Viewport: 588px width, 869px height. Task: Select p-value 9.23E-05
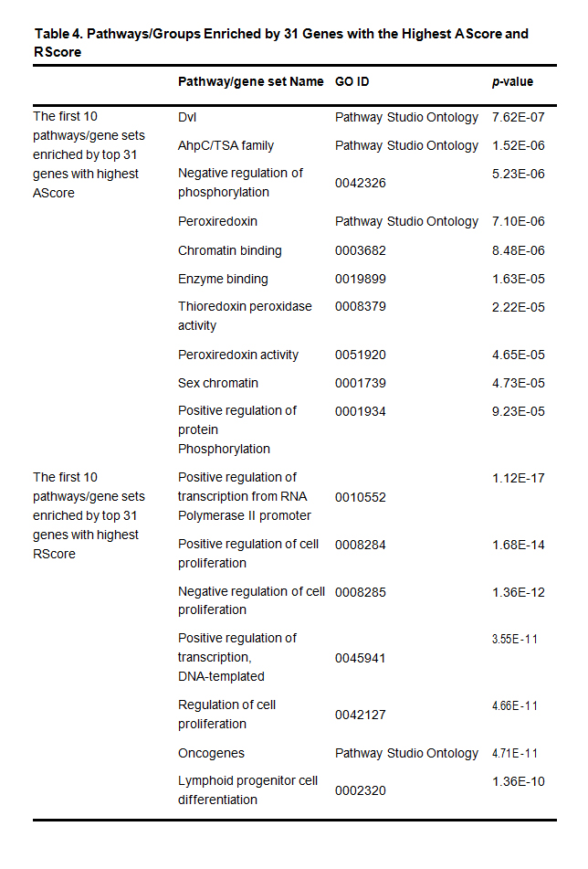point(518,411)
